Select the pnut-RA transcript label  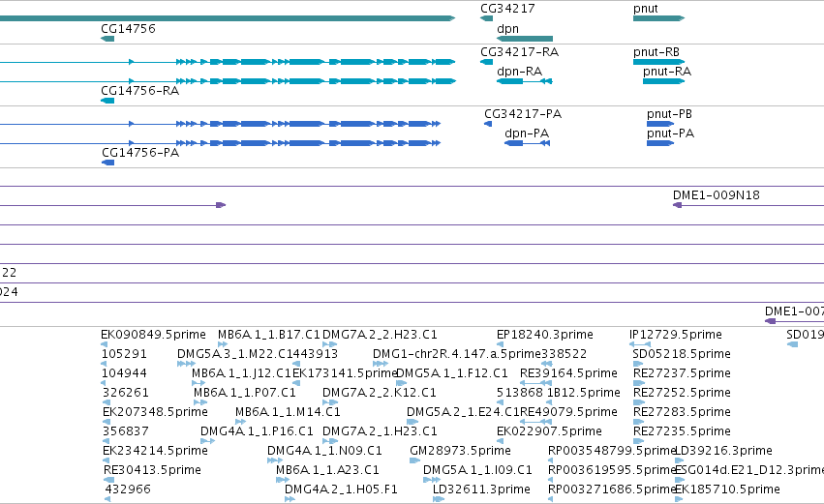(x=667, y=72)
